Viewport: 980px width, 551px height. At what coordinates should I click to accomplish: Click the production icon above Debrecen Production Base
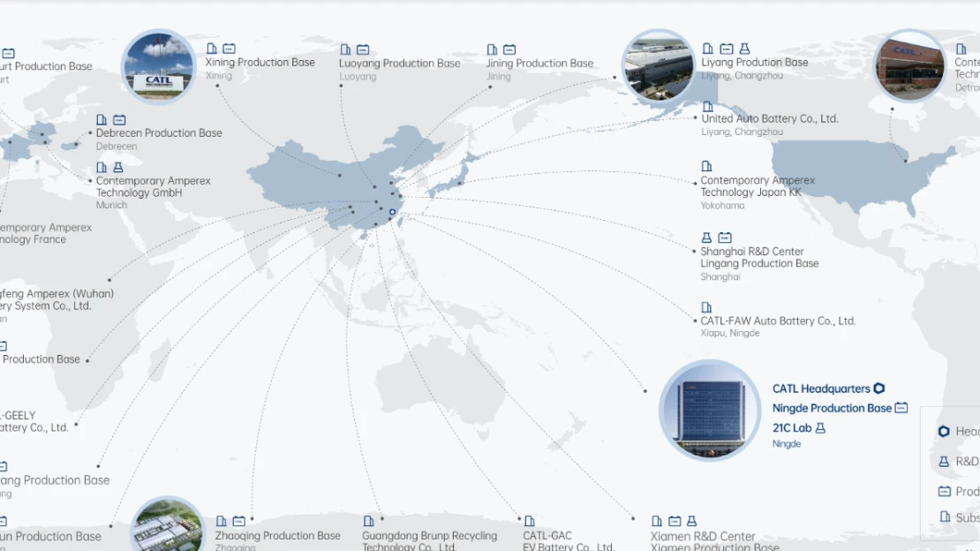[x=119, y=119]
